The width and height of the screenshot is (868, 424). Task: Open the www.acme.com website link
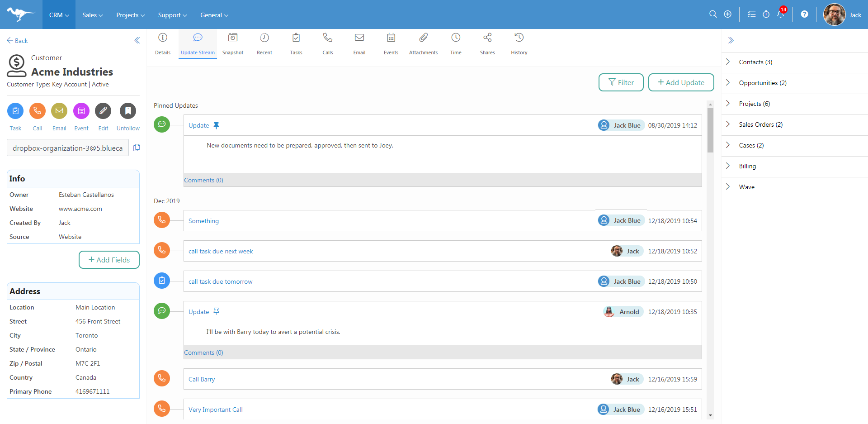[80, 209]
